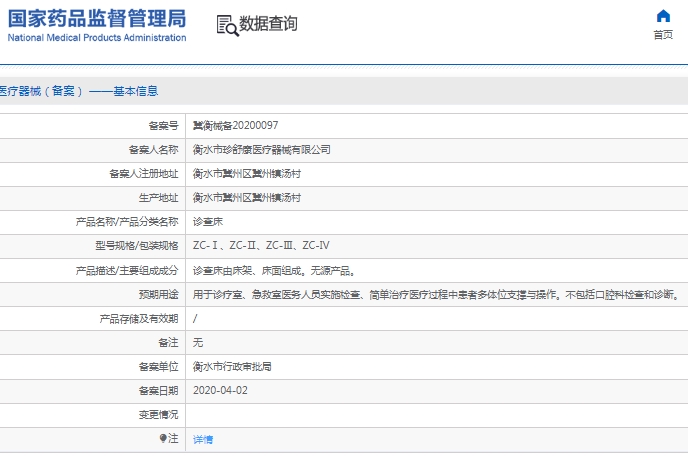
Task: Click the 备案日期 label
Action: point(158,390)
